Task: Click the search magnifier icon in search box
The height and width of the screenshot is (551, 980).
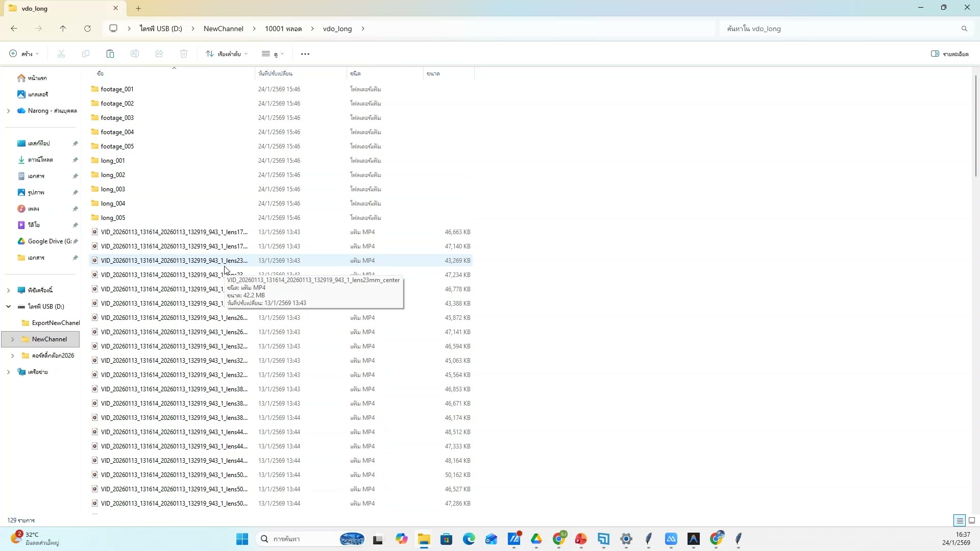Action: coord(964,29)
